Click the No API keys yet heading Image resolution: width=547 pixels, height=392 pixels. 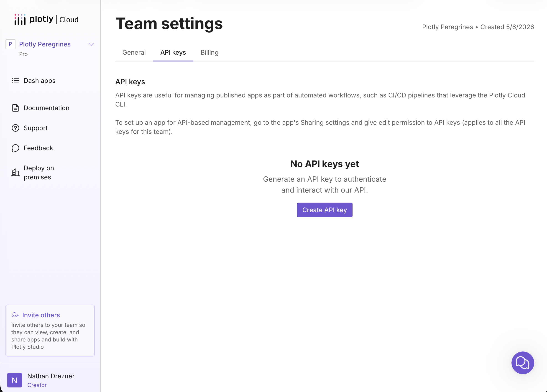[x=324, y=164]
